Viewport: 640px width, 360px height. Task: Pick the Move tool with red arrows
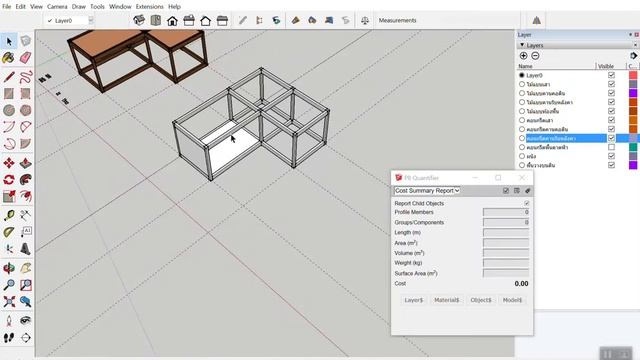point(9,163)
